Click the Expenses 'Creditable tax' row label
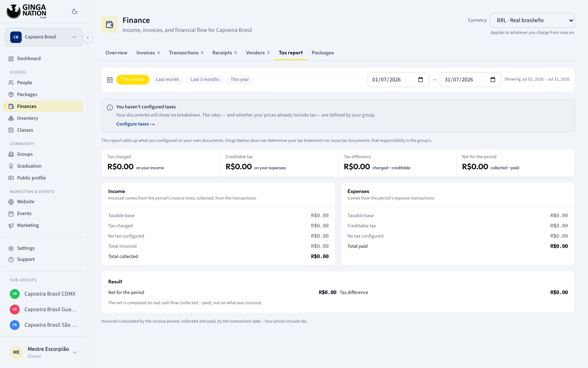Viewport: 588px width, 368px height. (x=362, y=226)
